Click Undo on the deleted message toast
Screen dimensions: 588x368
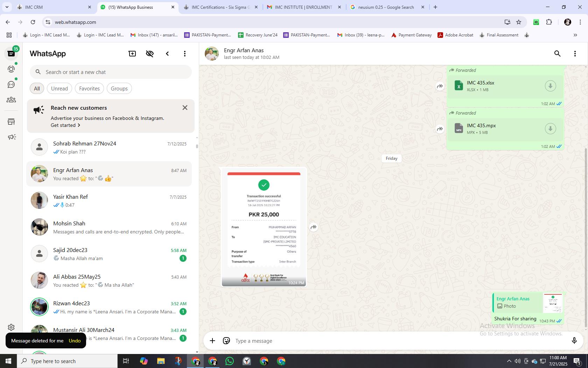[x=75, y=341]
